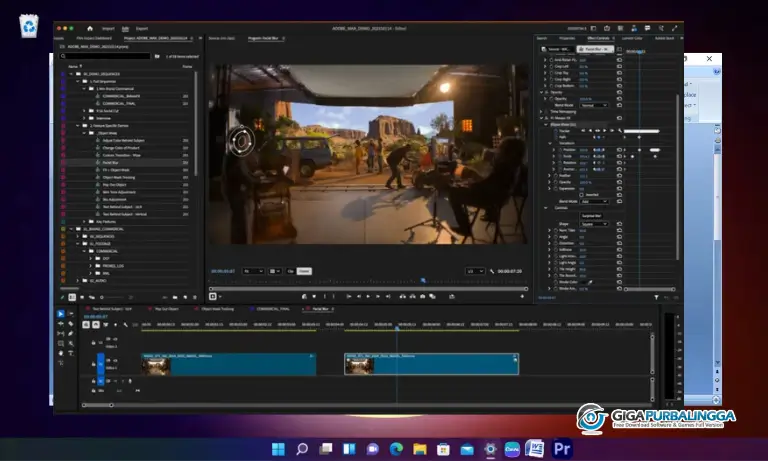
Task: Toggle Snap in Timeline
Action: pyautogui.click(x=96, y=324)
